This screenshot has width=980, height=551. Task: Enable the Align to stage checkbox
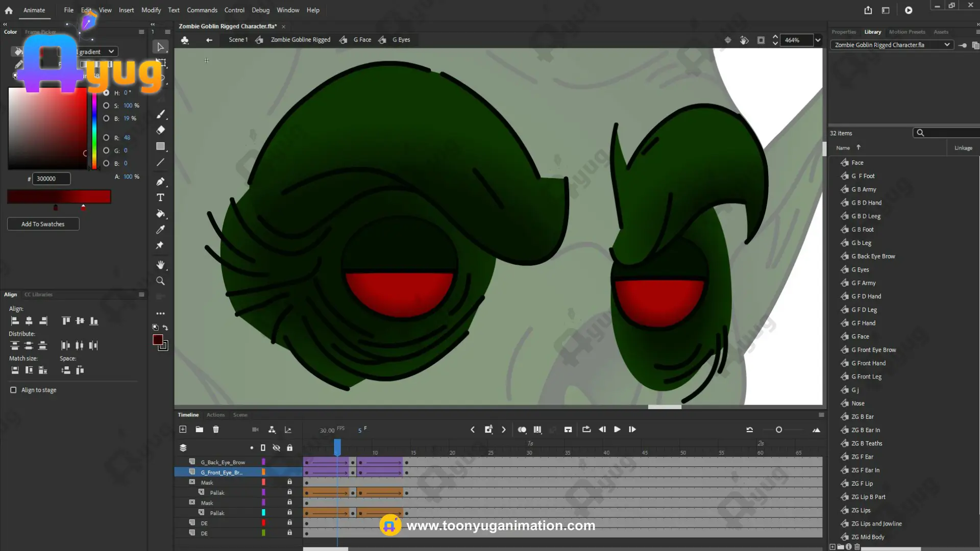13,390
